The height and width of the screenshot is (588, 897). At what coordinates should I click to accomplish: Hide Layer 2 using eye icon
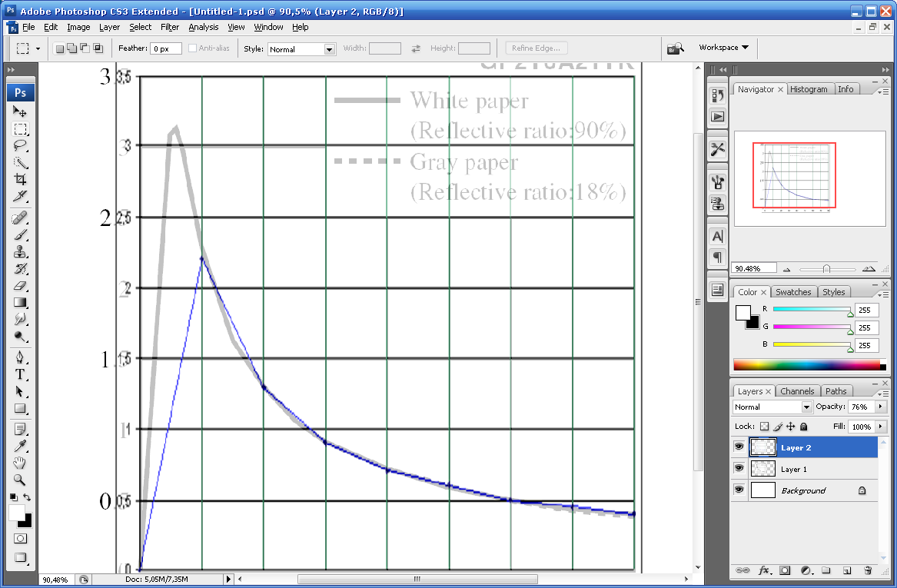click(x=739, y=447)
